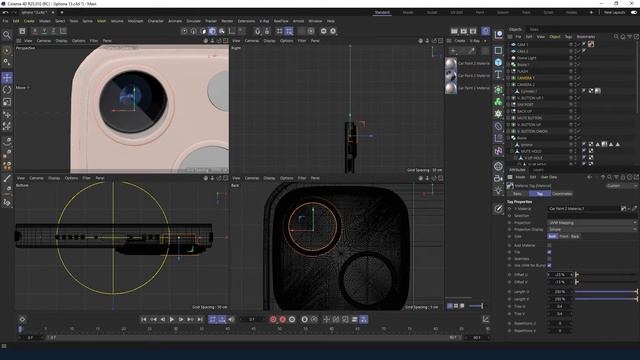Click the Length U slider

click(x=606, y=292)
